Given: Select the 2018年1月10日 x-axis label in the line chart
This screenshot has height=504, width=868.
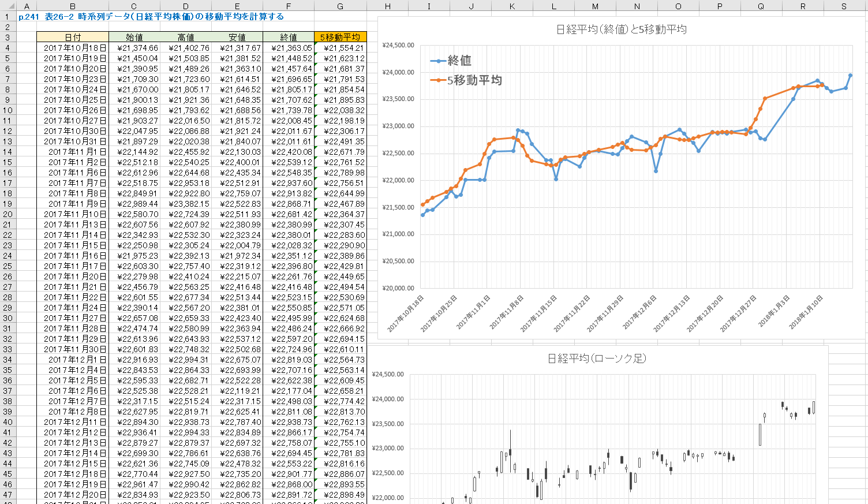Looking at the screenshot, I should coord(806,313).
